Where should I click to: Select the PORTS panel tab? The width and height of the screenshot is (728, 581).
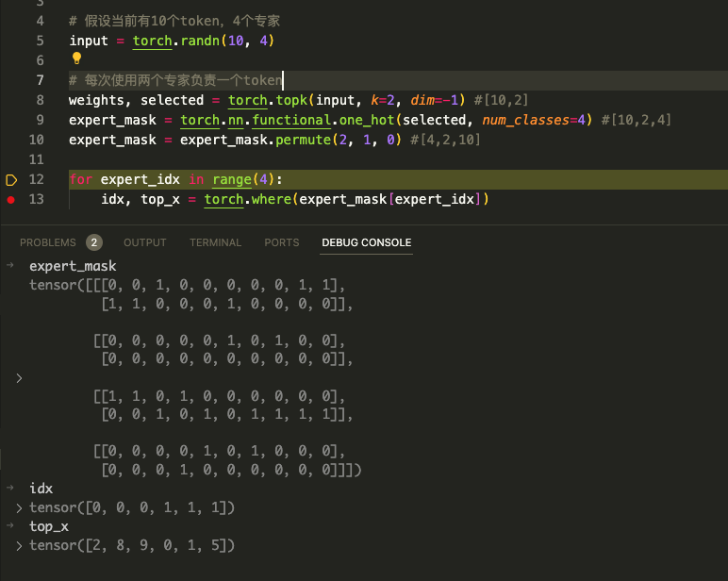click(x=281, y=242)
